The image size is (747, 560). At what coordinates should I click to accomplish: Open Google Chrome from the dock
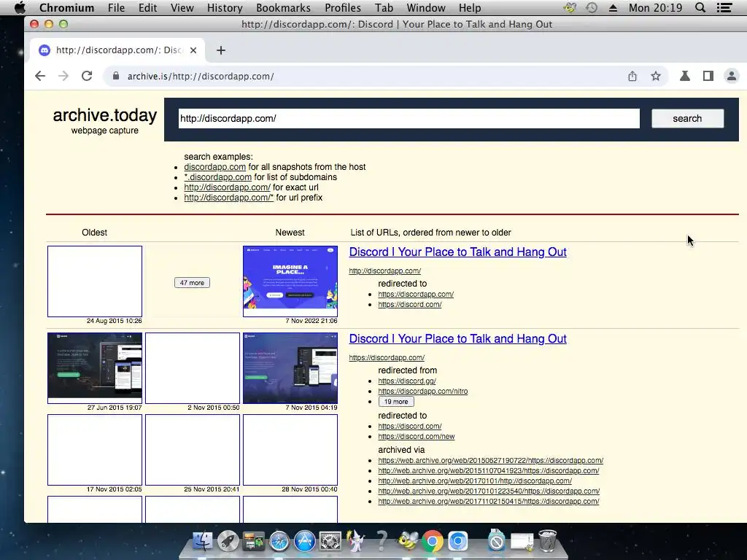(x=433, y=541)
